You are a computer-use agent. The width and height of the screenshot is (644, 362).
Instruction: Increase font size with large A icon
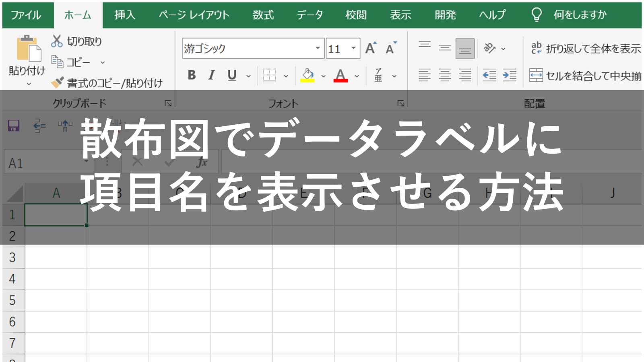coord(371,48)
